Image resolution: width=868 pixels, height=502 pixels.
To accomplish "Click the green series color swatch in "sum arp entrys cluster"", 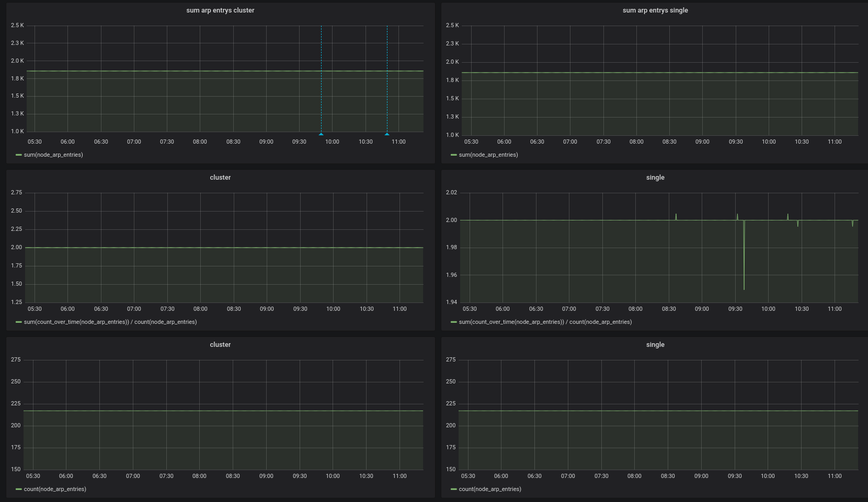I will 19,155.
